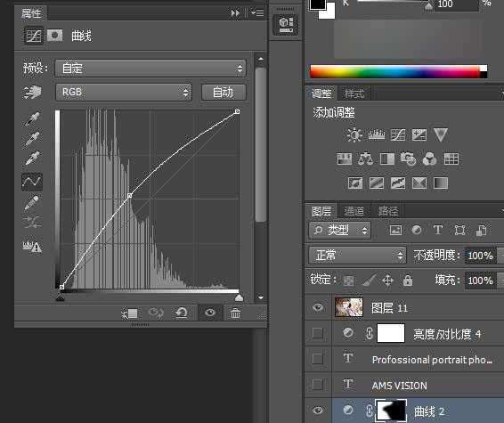Show the AMS VISION text layer
504x423 pixels.
click(318, 384)
